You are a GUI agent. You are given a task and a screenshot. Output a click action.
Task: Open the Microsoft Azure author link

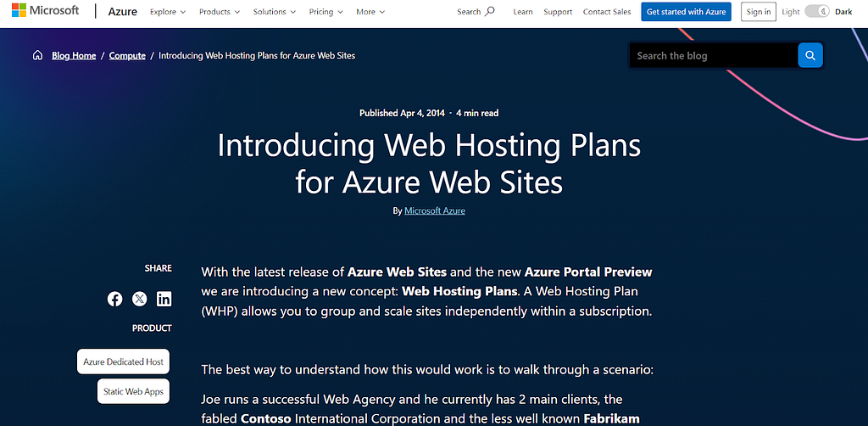point(435,210)
